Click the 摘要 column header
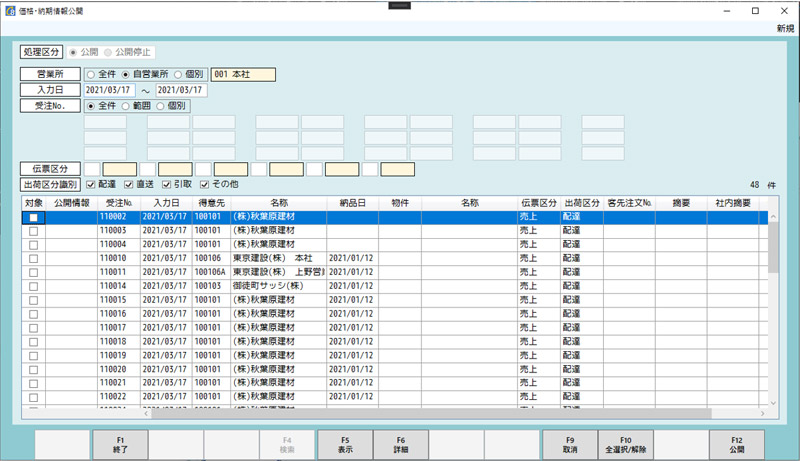800x461 pixels. click(681, 203)
